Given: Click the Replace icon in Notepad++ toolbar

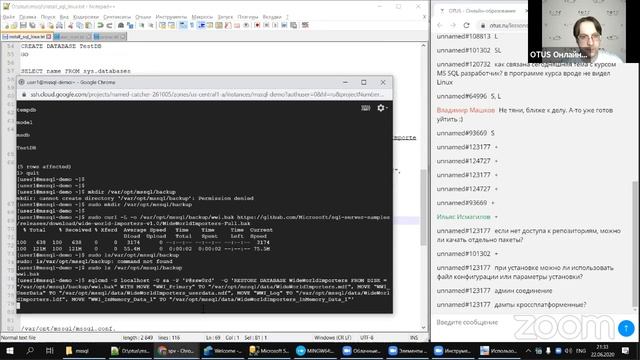Looking at the screenshot, I should (x=130, y=25).
